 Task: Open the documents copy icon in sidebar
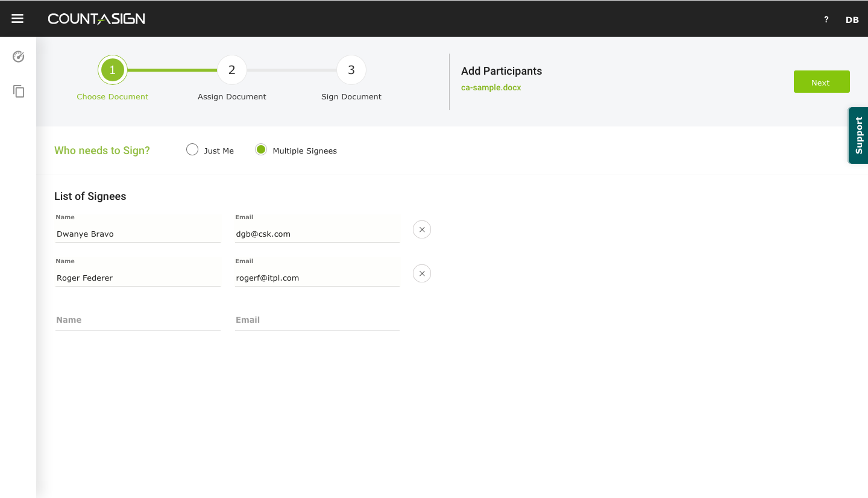[19, 92]
